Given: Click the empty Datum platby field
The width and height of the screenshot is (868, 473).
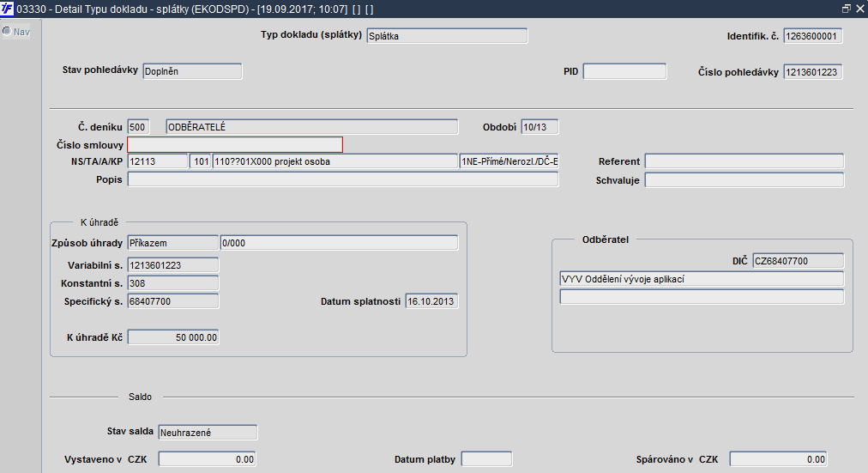Looking at the screenshot, I should [x=486, y=459].
